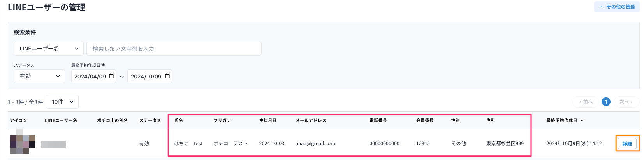
Task: Open the 詳細 button for the user
Action: pyautogui.click(x=627, y=144)
